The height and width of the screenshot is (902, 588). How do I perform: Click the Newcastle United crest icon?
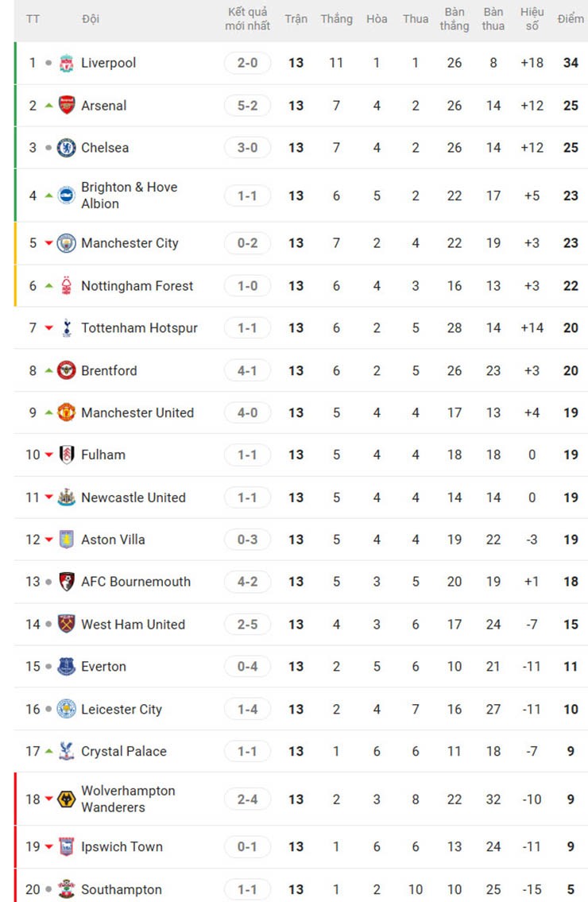[x=67, y=497]
